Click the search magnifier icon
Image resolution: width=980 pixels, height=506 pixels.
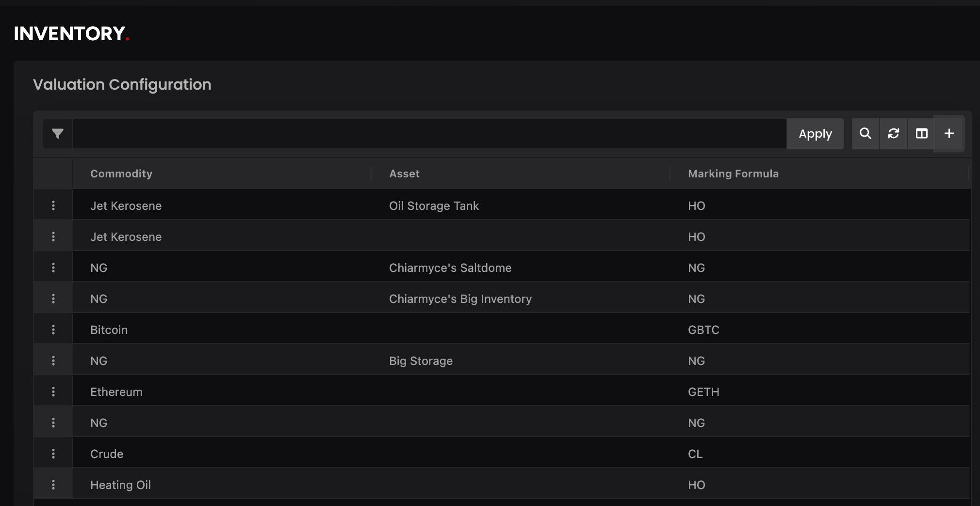(865, 134)
